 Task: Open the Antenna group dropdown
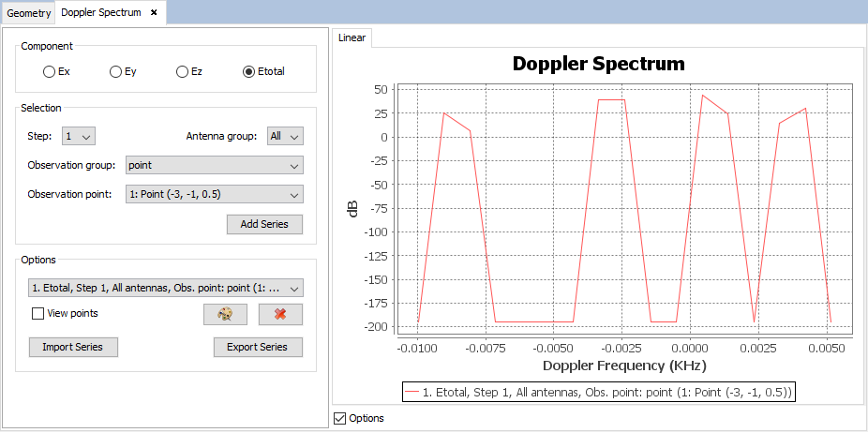click(285, 137)
